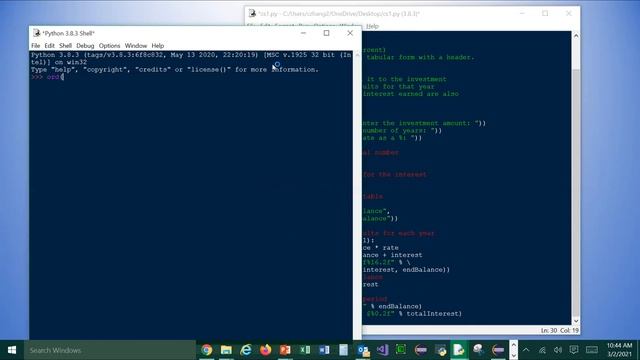The width and height of the screenshot is (640, 360).
Task: Open Window menu in Python Shell
Action: [x=136, y=46]
